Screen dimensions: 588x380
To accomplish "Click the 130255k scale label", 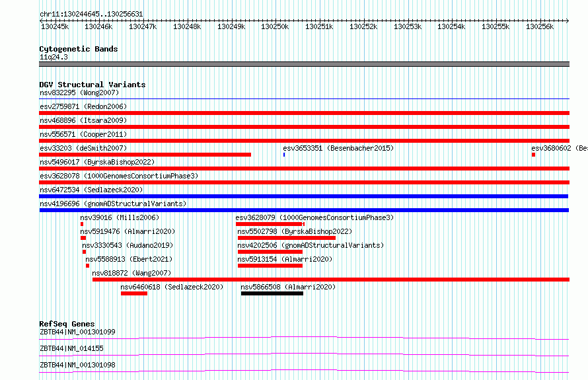I will pos(496,26).
